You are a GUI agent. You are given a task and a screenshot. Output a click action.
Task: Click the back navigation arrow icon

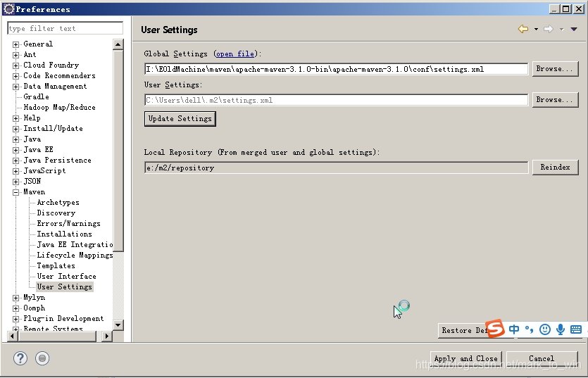(x=523, y=29)
